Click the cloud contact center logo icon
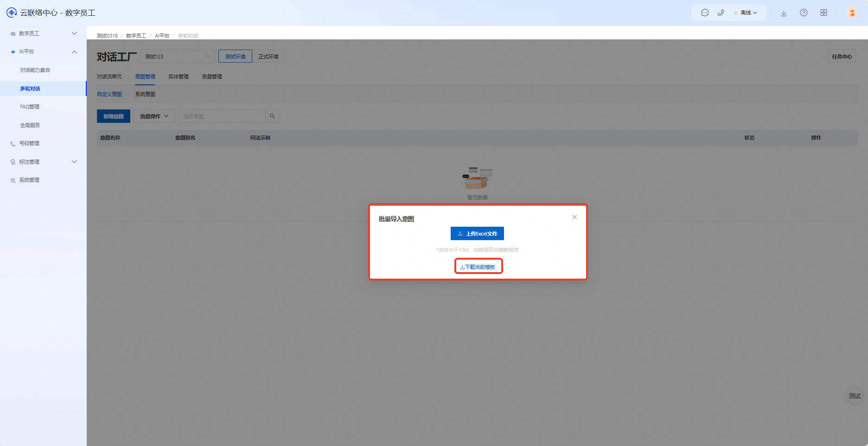This screenshot has height=446, width=868. pos(12,13)
